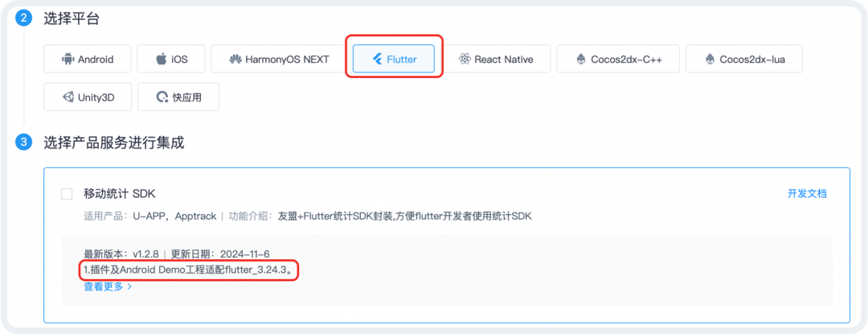Select the Android platform button
This screenshot has height=334, width=868.
point(88,59)
